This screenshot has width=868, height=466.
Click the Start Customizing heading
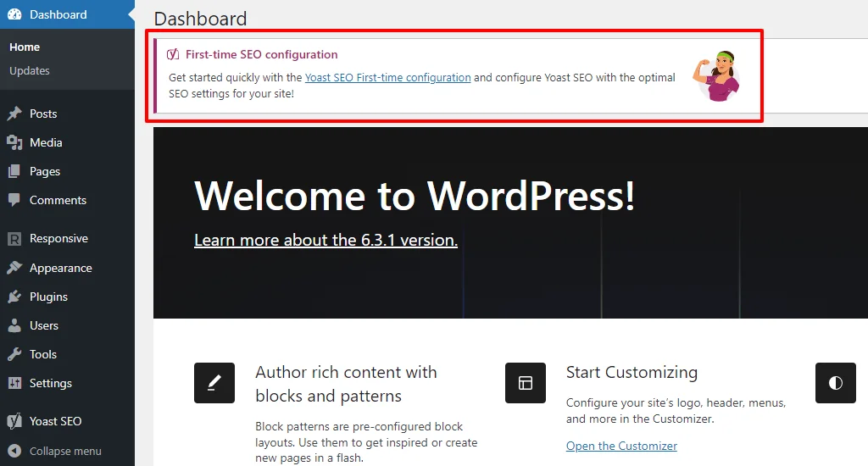632,372
